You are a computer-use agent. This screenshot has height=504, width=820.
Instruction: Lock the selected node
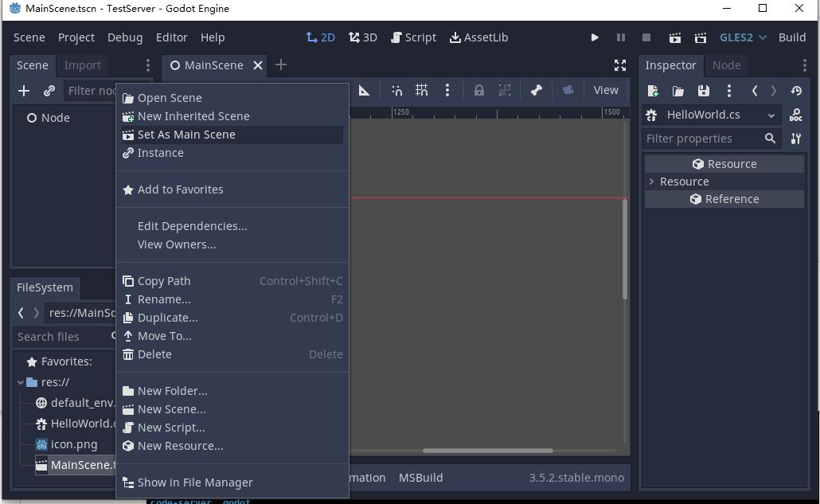pos(479,91)
